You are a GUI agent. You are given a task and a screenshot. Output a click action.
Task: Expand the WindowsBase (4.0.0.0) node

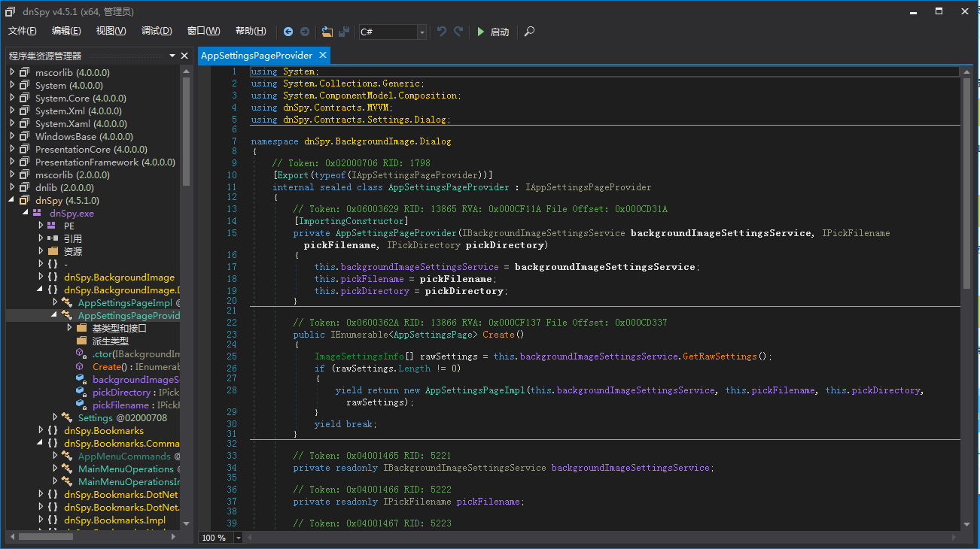pyautogui.click(x=12, y=136)
